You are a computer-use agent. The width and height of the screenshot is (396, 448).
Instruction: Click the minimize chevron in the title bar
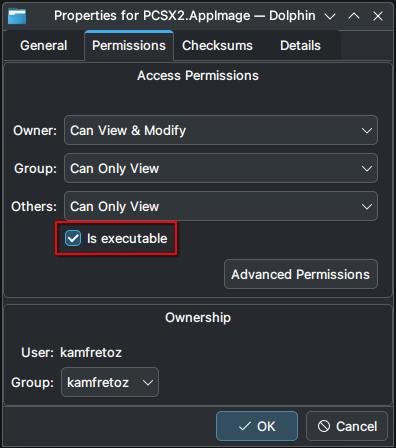click(x=330, y=16)
